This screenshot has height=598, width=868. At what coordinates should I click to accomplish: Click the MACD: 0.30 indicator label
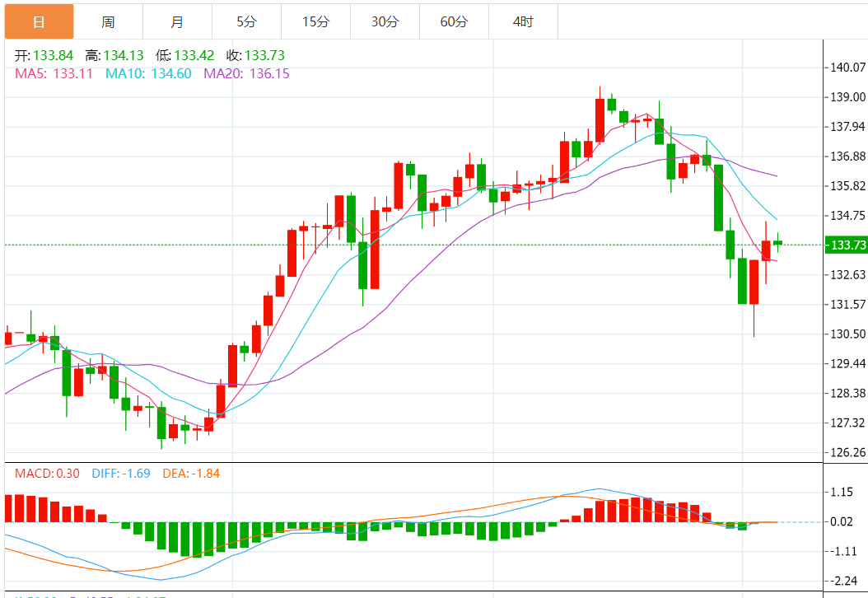click(47, 474)
